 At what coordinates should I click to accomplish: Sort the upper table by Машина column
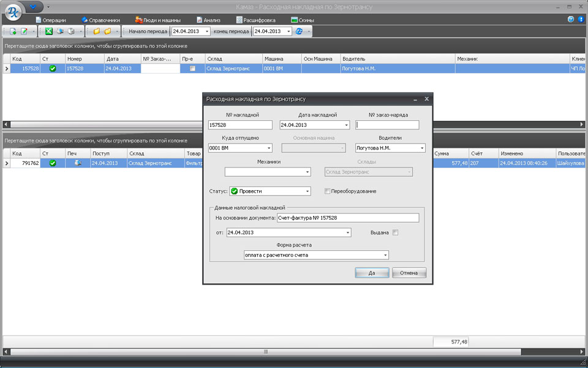coord(282,59)
